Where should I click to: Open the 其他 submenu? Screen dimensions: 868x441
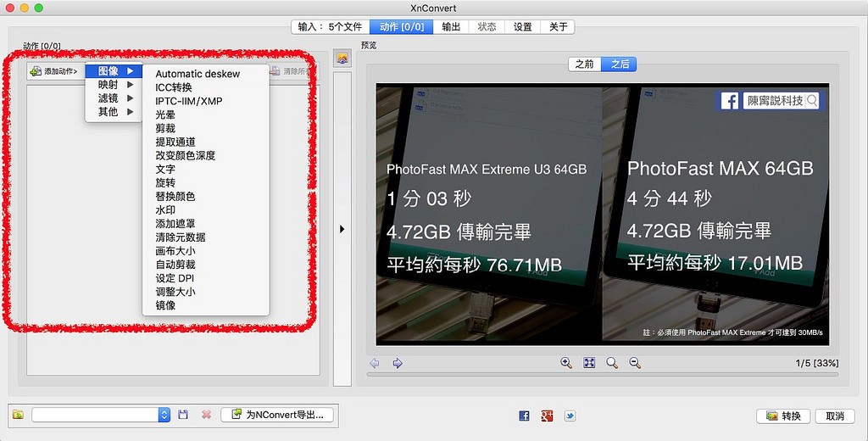tap(114, 112)
